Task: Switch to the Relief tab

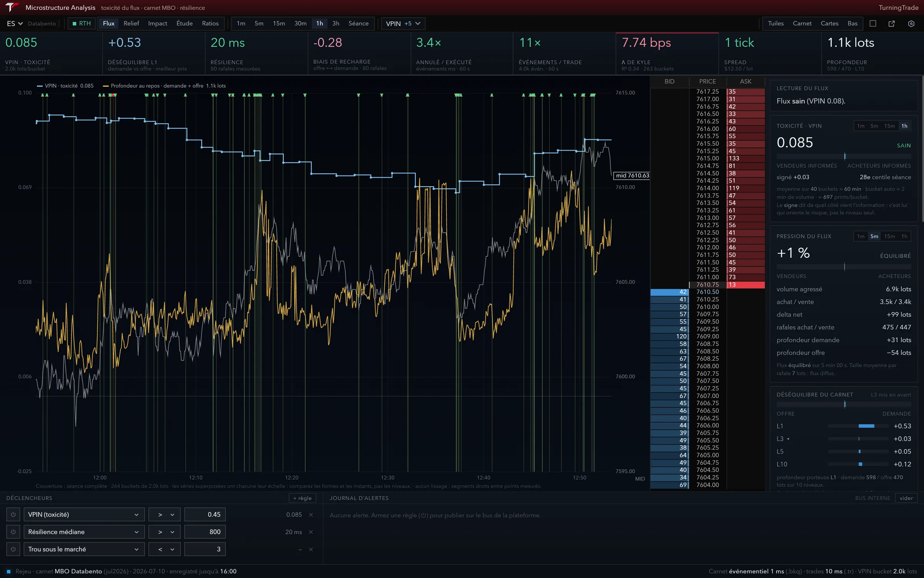Action: tap(131, 24)
